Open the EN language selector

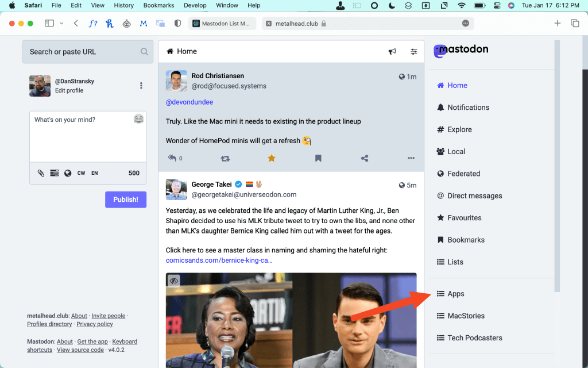(94, 172)
